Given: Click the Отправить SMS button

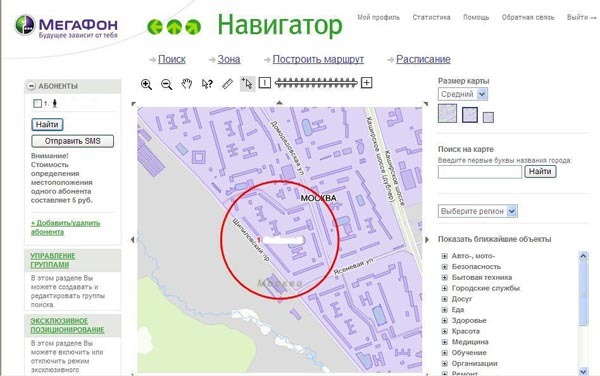Looking at the screenshot, I should click(x=72, y=141).
